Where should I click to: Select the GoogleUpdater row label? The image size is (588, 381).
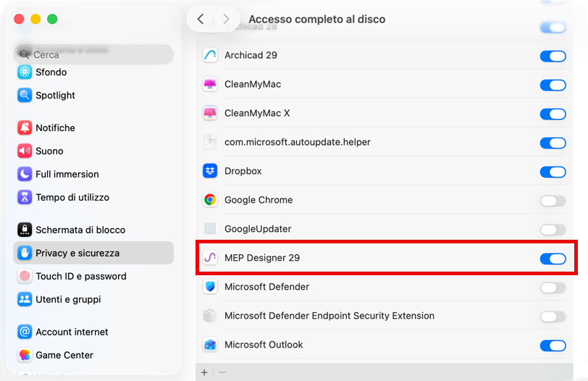pos(258,229)
